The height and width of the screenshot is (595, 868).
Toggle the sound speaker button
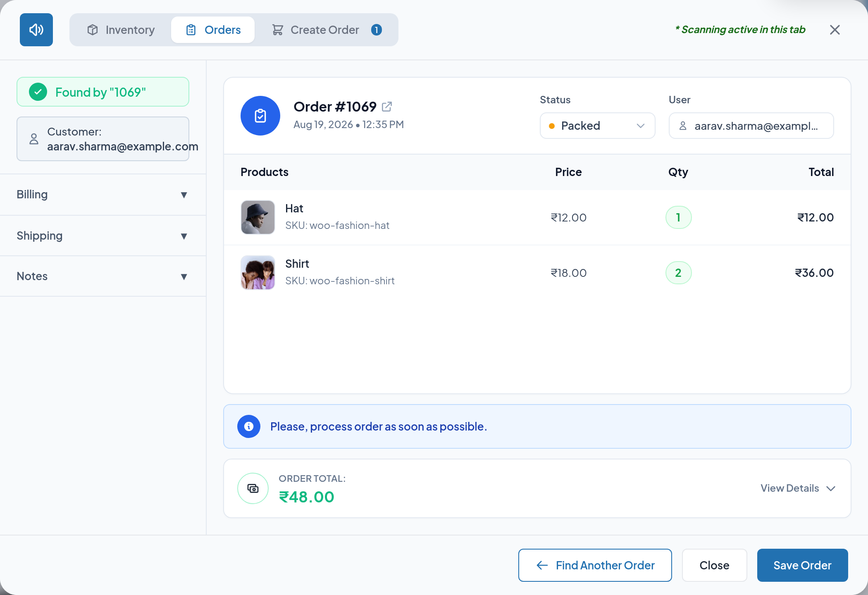36,30
